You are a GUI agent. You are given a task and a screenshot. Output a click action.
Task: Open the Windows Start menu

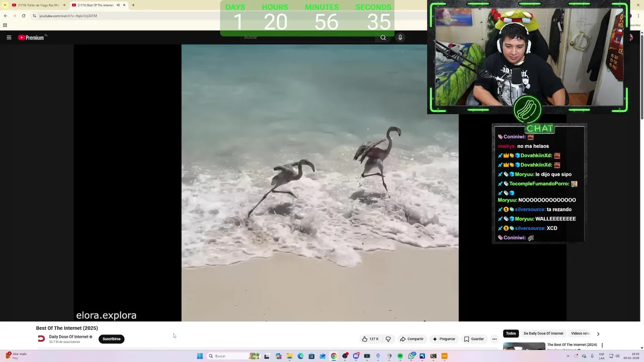pos(200,356)
